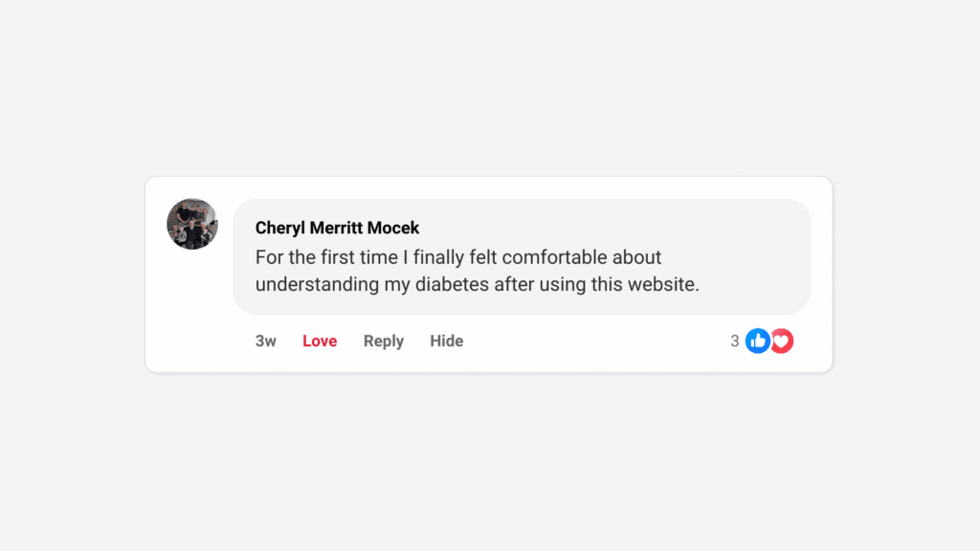View the reaction count of 3
Image resolution: width=980 pixels, height=551 pixels.
(735, 341)
